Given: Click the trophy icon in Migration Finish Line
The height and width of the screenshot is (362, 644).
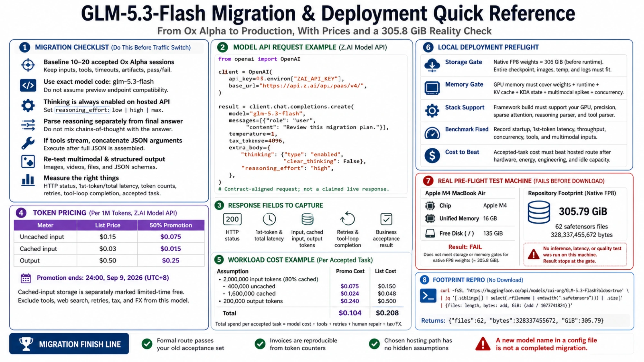Looking at the screenshot, I should [x=26, y=344].
